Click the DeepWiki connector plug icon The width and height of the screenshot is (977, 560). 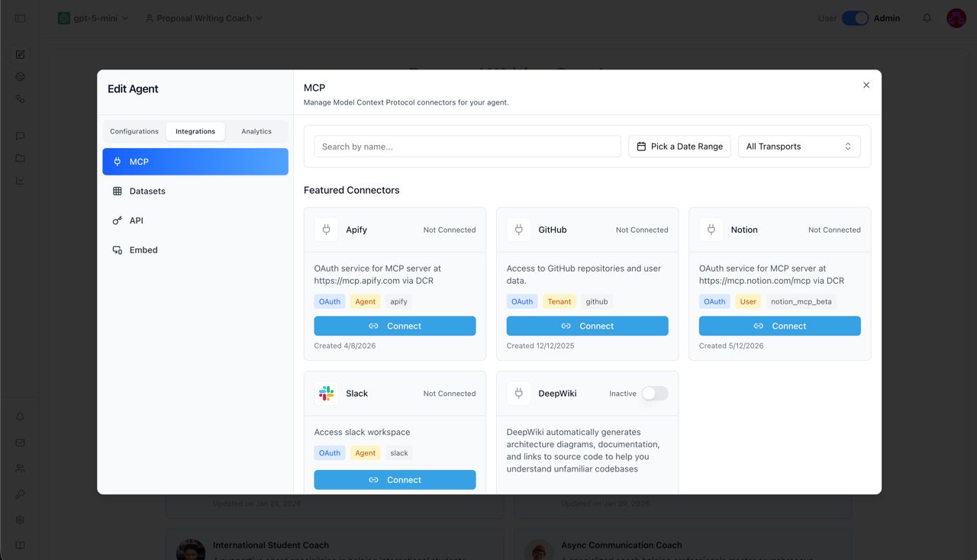click(519, 394)
